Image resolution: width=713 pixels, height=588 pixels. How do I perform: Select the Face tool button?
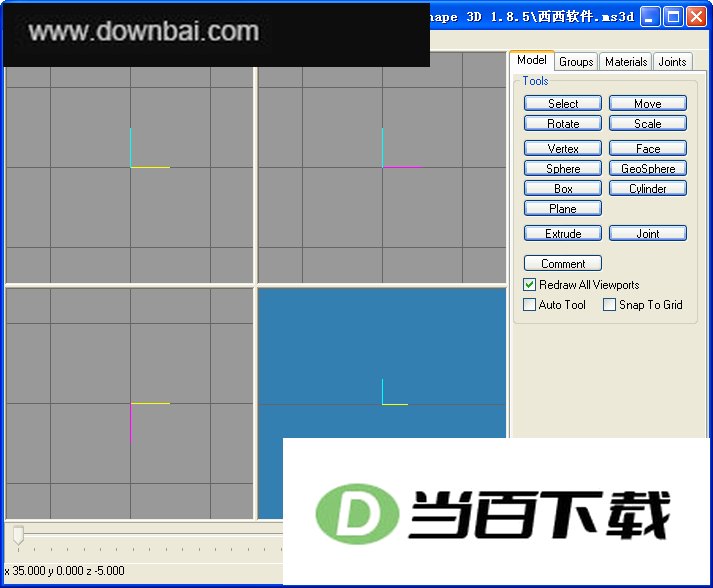(648, 148)
